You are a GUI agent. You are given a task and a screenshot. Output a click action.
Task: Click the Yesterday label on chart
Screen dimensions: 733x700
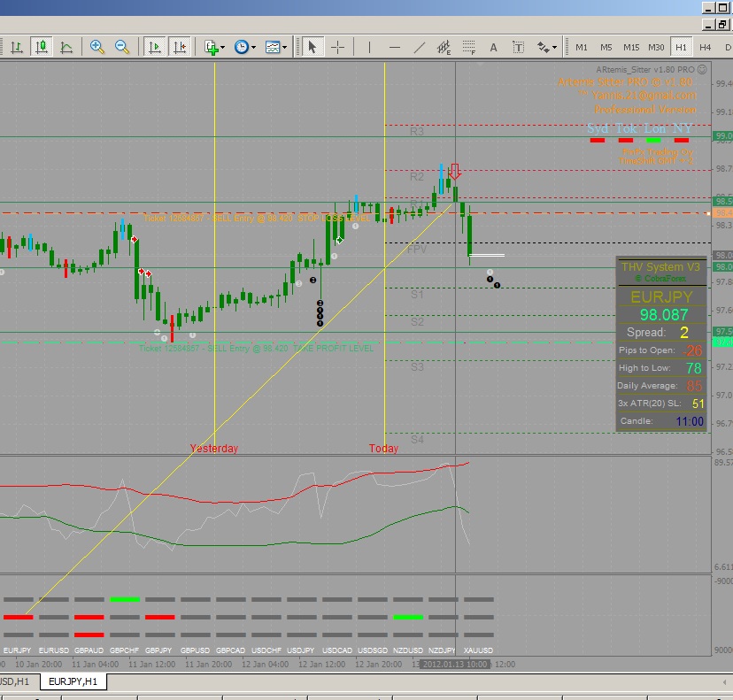click(x=214, y=448)
